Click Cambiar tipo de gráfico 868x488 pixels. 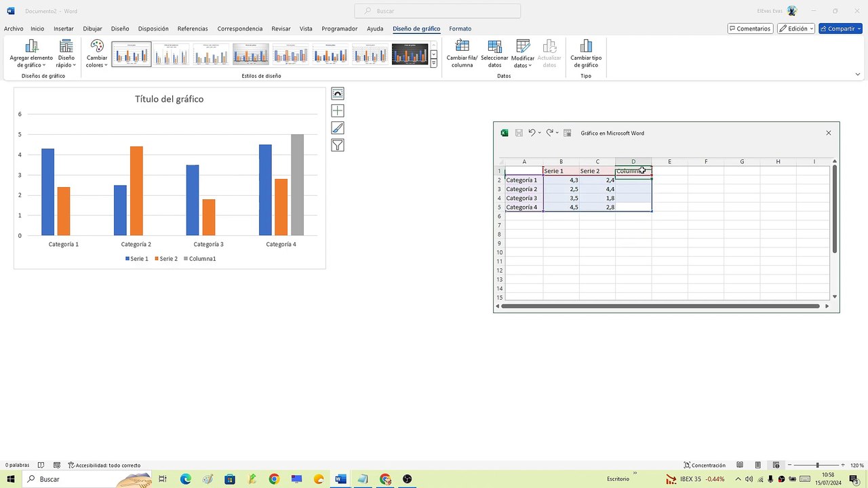click(x=586, y=54)
